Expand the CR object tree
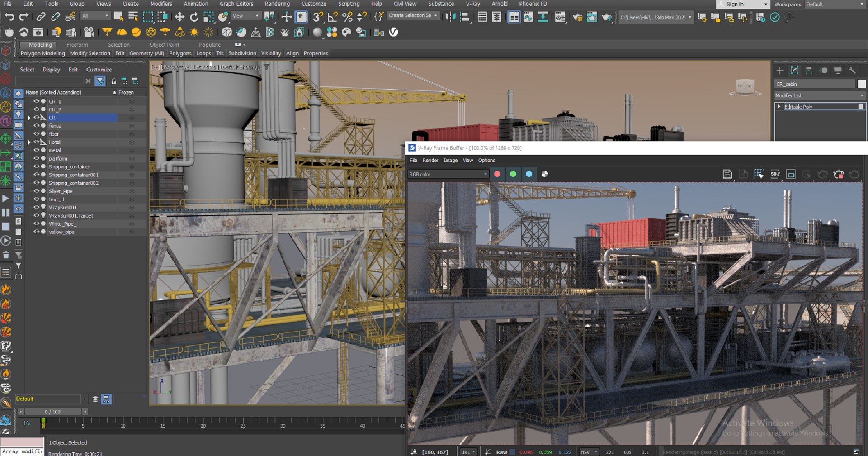 pyautogui.click(x=29, y=118)
